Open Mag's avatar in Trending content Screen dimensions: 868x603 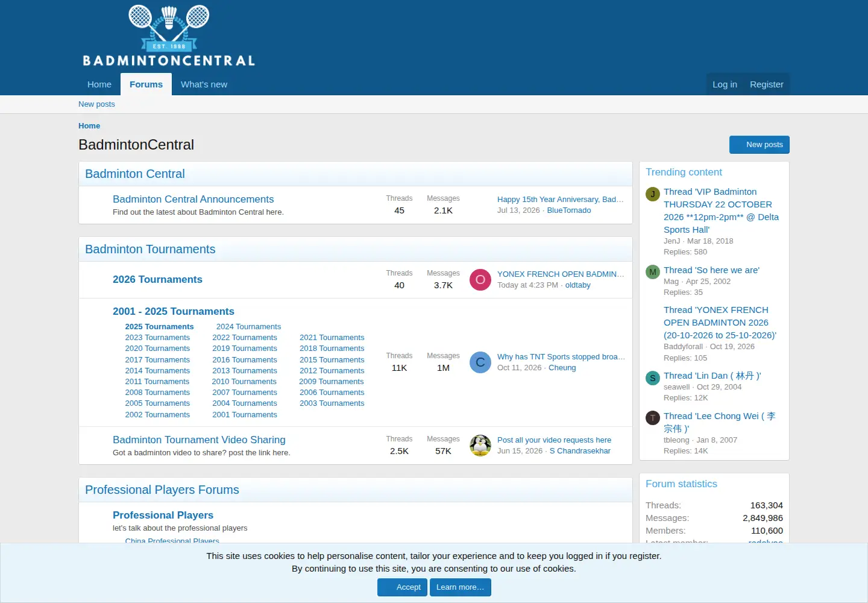click(x=653, y=272)
